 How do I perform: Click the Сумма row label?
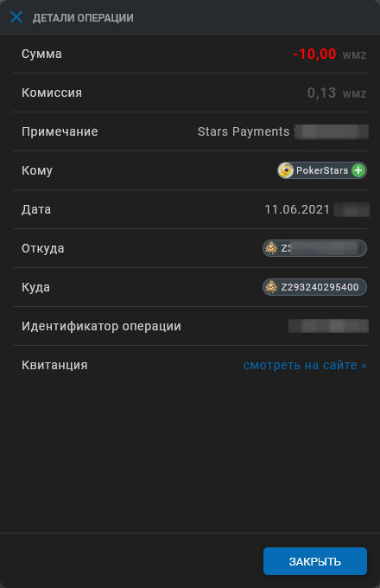click(41, 54)
